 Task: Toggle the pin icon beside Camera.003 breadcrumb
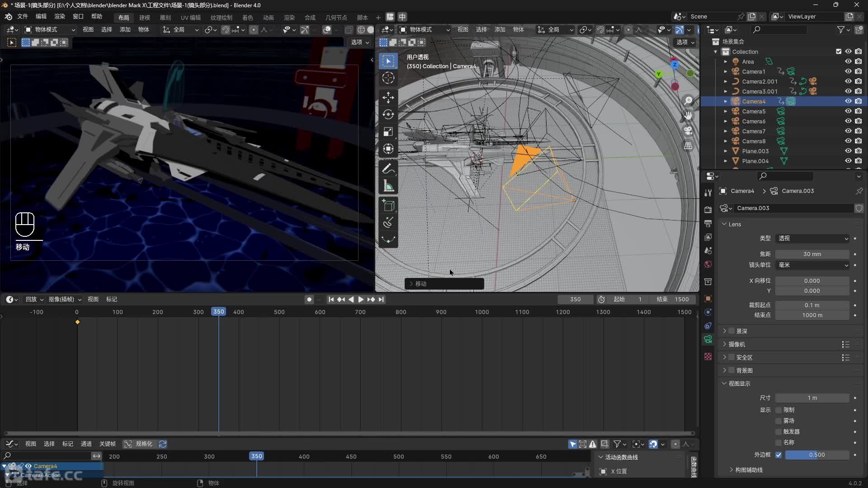click(x=859, y=191)
